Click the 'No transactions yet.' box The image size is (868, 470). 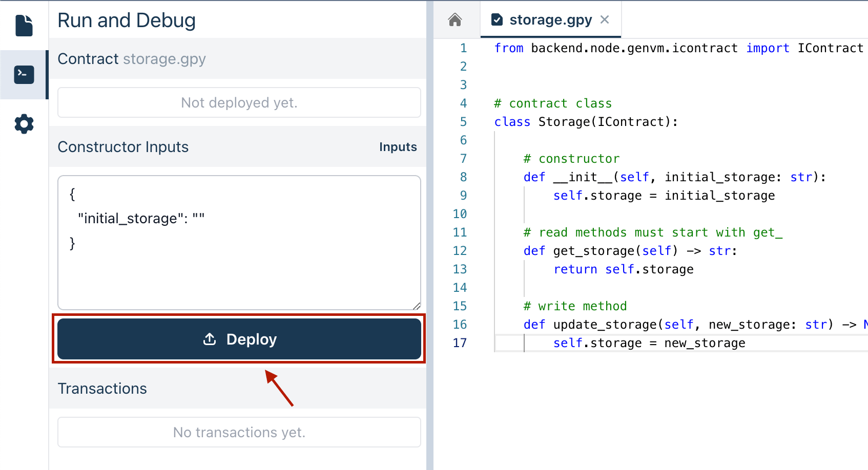pos(239,432)
